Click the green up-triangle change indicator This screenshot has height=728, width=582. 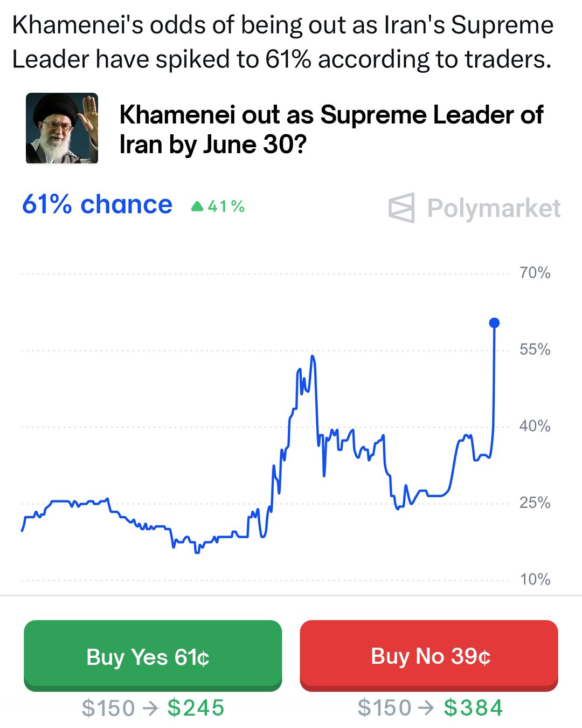[197, 207]
